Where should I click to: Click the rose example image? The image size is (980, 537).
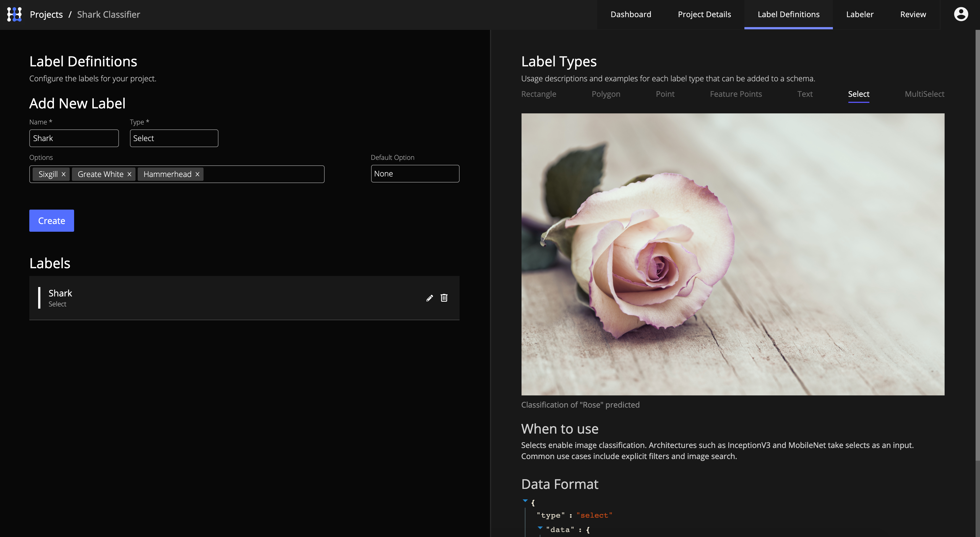[732, 254]
